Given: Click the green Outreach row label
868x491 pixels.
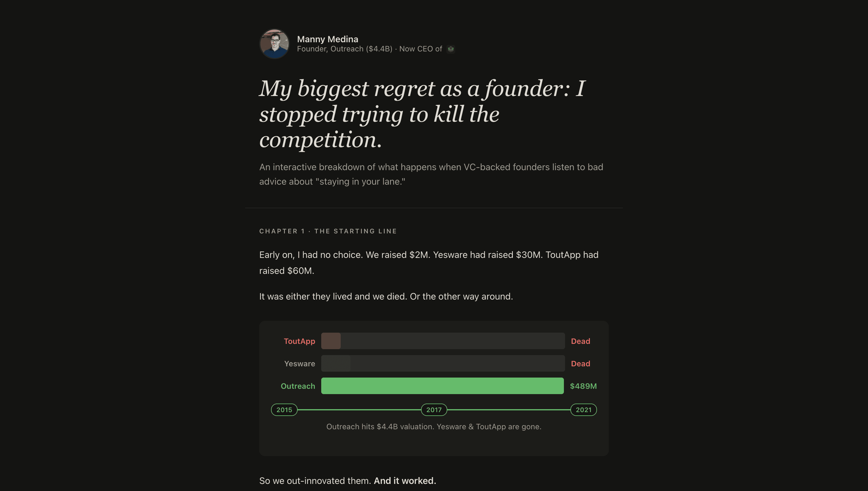Looking at the screenshot, I should pyautogui.click(x=298, y=386).
